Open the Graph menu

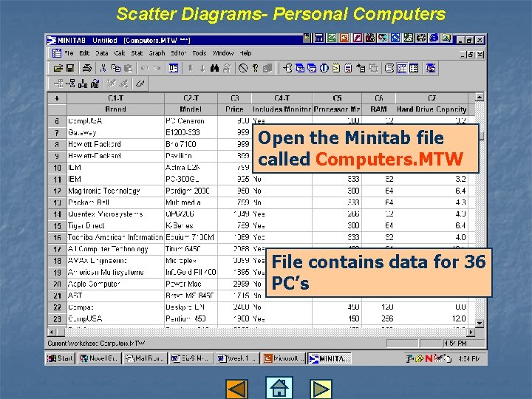157,53
